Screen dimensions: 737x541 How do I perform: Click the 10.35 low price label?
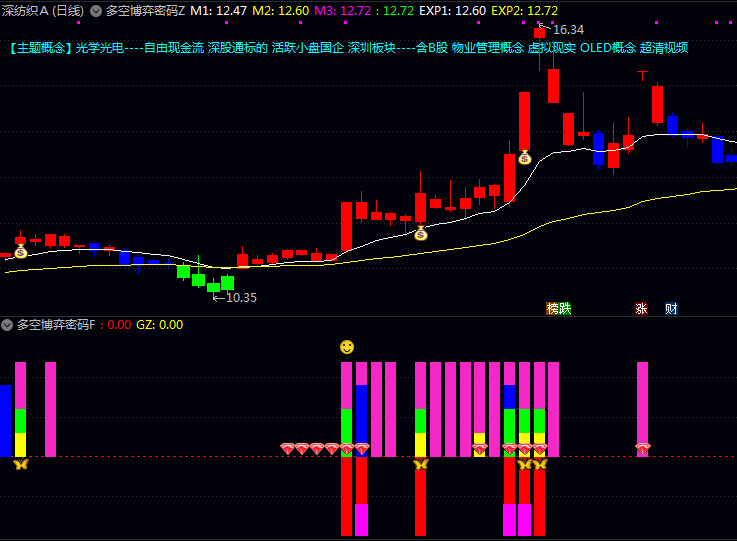[242, 298]
